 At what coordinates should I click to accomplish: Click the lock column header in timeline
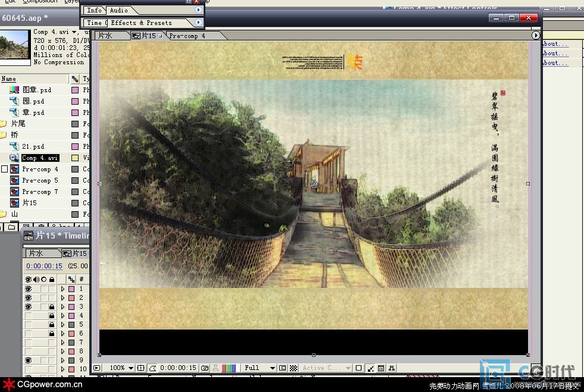[x=52, y=279]
